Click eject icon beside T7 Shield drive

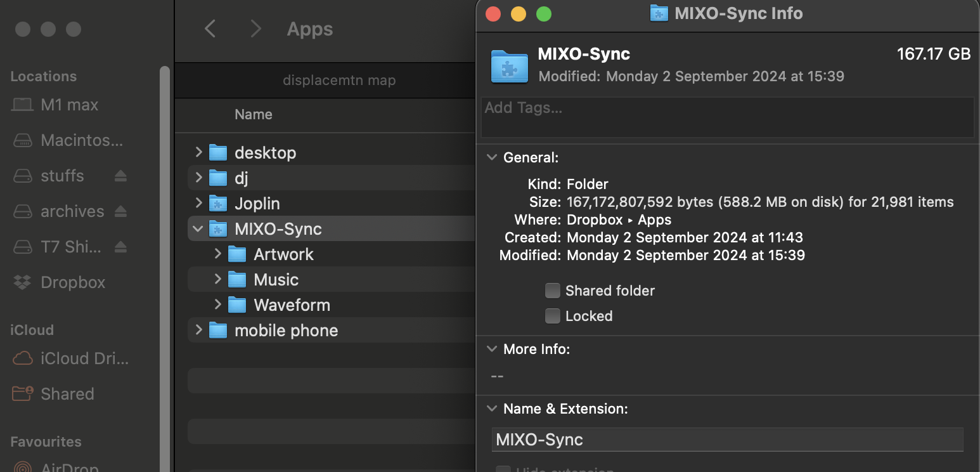coord(120,247)
